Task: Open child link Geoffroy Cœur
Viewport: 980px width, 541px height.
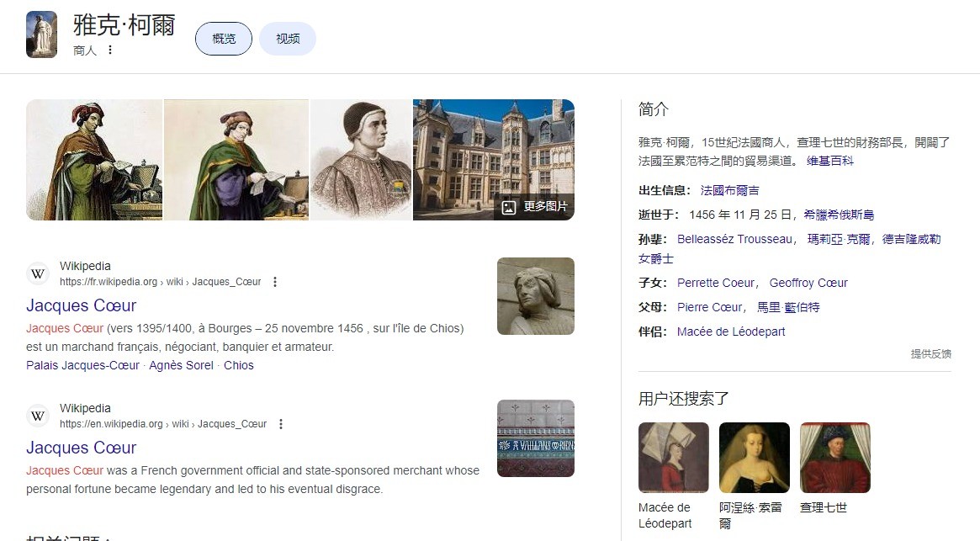Action: pos(808,284)
